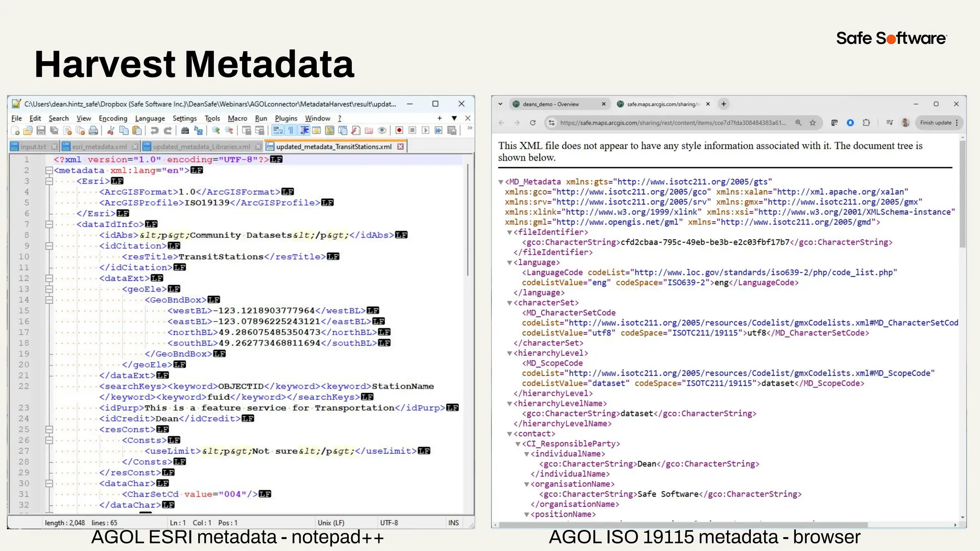Click the Replace icon next to binoculars
980x551 pixels.
coord(198,131)
